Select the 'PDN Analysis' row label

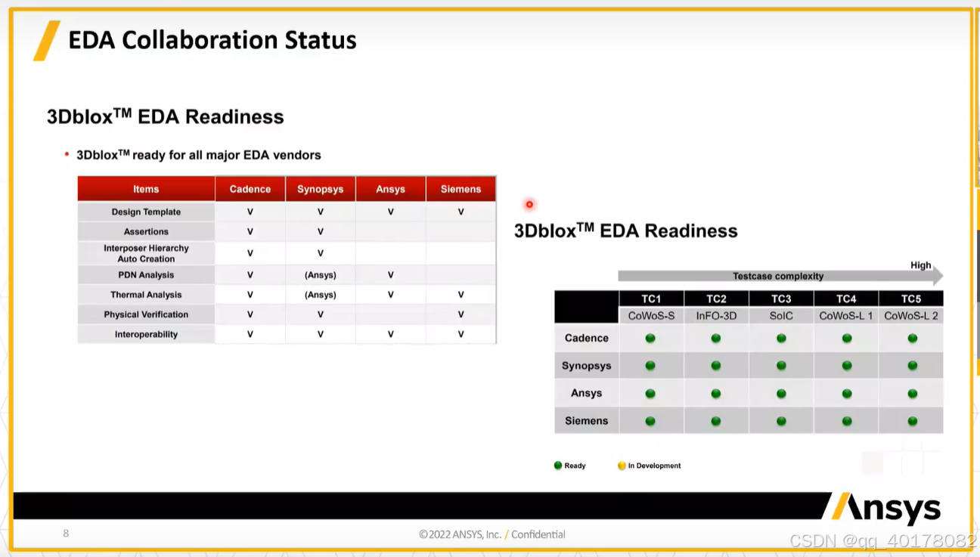coord(146,275)
